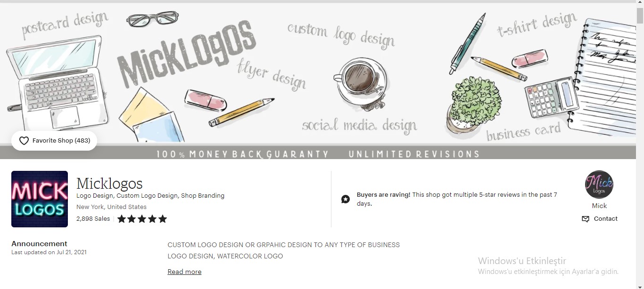The image size is (644, 289).
Task: Click the owner name Mick
Action: pyautogui.click(x=599, y=206)
